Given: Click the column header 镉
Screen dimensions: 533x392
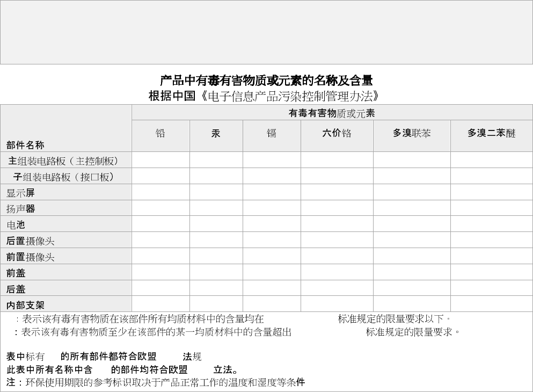Looking at the screenshot, I should (271, 133).
